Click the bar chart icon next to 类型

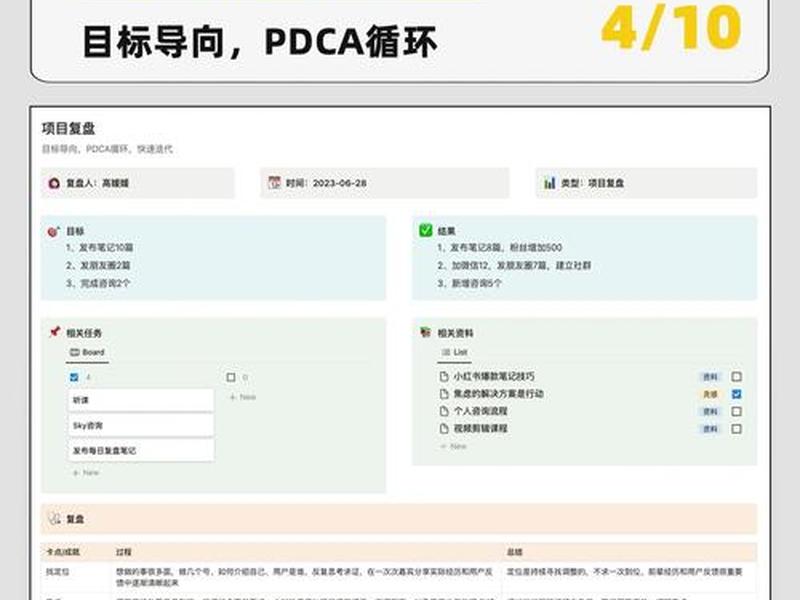(549, 183)
